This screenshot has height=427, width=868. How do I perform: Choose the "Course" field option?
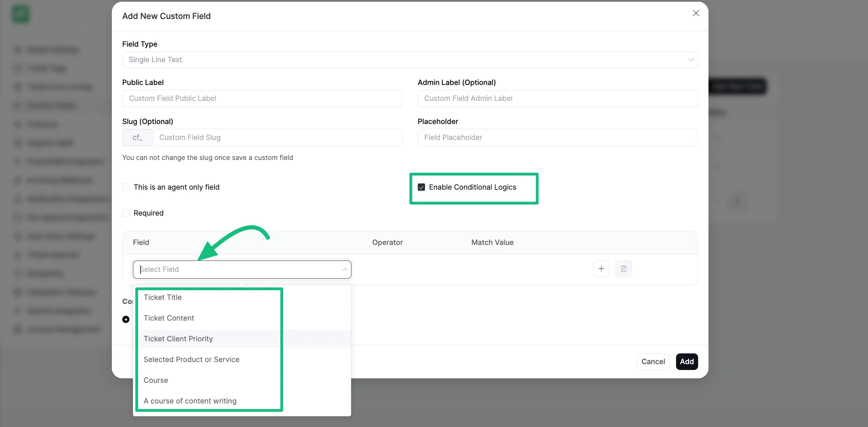[x=156, y=380]
